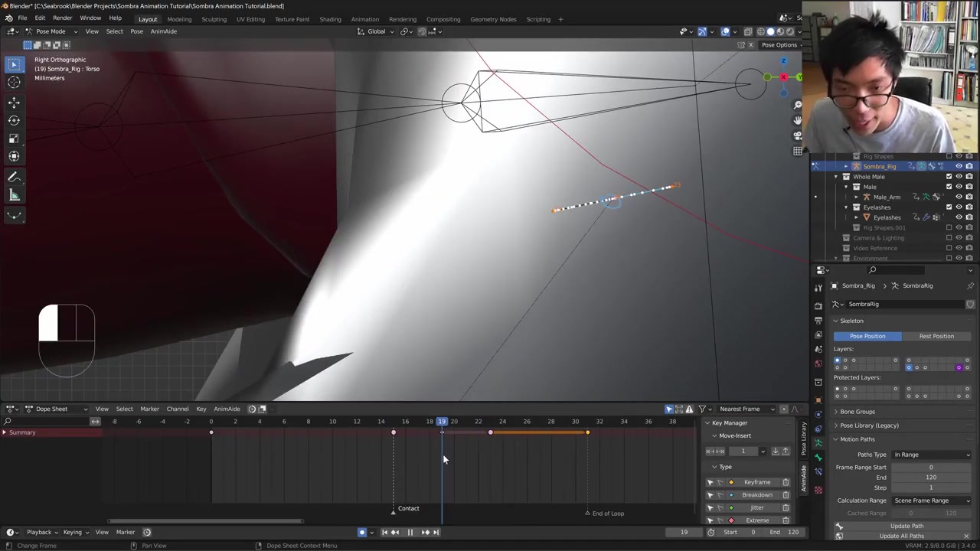Hide Male_Arm with its eye icon
980x551 pixels.
pos(959,197)
